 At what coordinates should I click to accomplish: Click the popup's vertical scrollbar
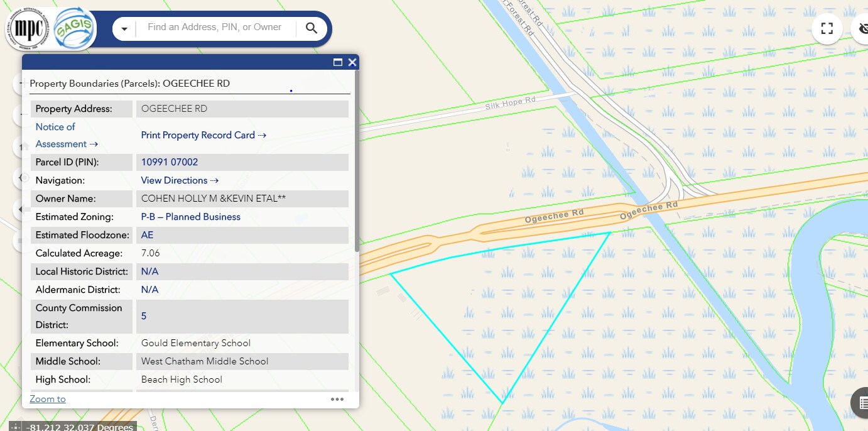(357, 163)
